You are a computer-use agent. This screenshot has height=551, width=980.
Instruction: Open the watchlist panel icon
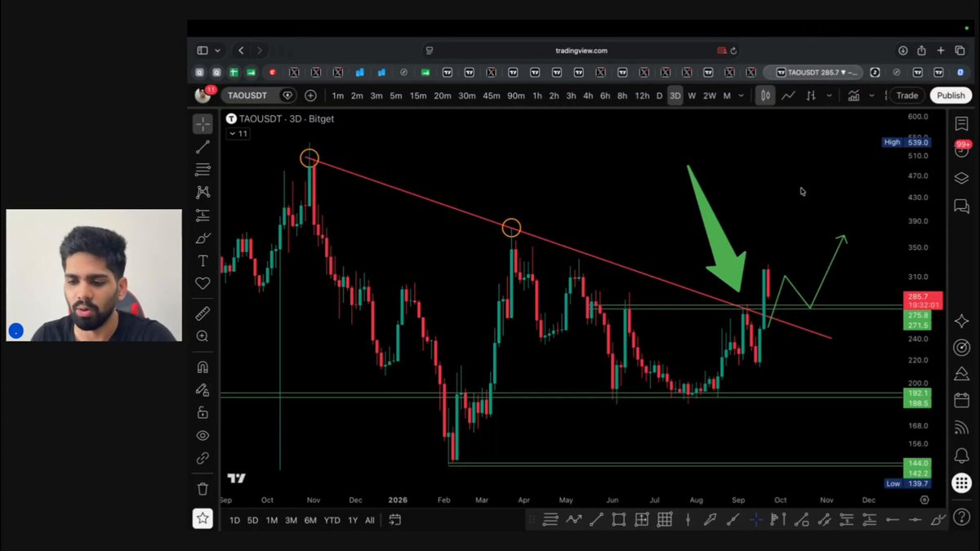(x=961, y=124)
